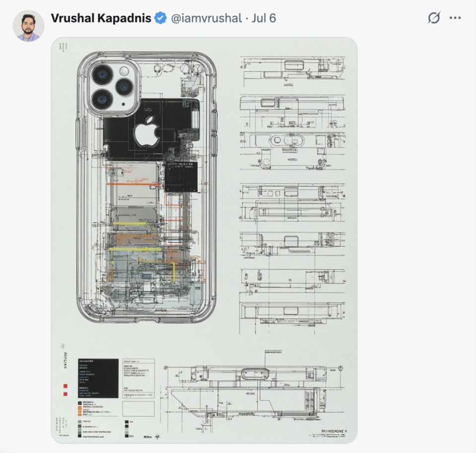Click the Vrushal Kapadnis display name
The height and width of the screenshot is (453, 476).
(101, 18)
